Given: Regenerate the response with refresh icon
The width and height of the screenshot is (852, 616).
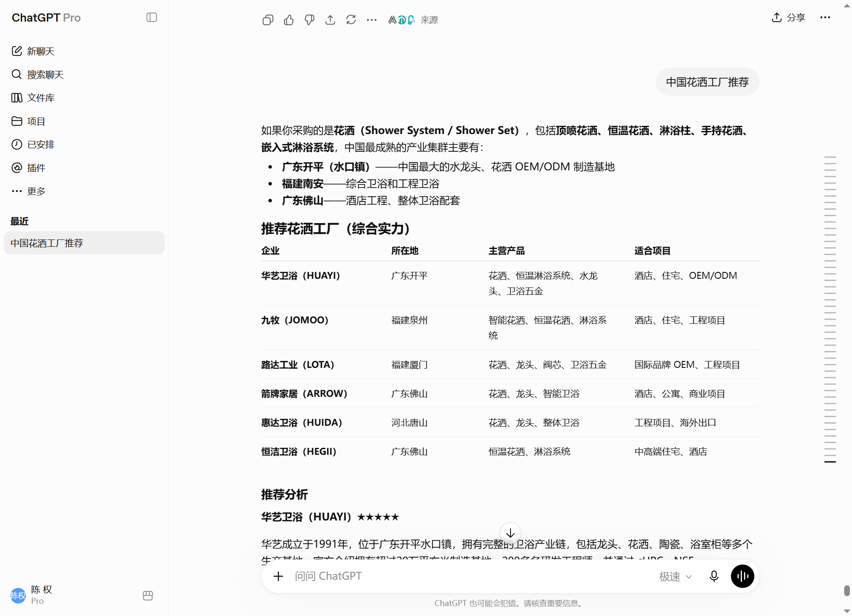Looking at the screenshot, I should pyautogui.click(x=351, y=20).
